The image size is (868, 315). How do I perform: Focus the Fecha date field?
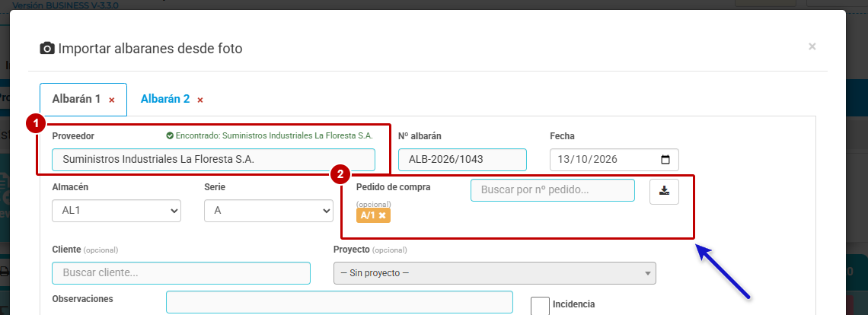(x=614, y=160)
